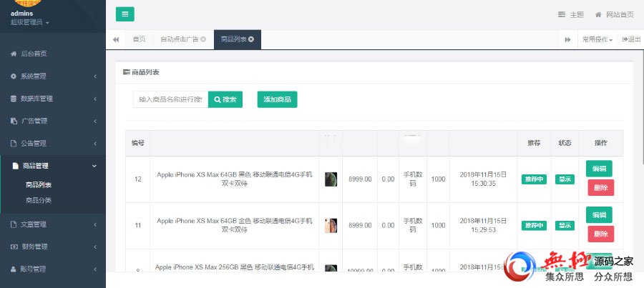Expand the 系统管理 sidebar menu
This screenshot has height=288, width=644.
pyautogui.click(x=53, y=76)
